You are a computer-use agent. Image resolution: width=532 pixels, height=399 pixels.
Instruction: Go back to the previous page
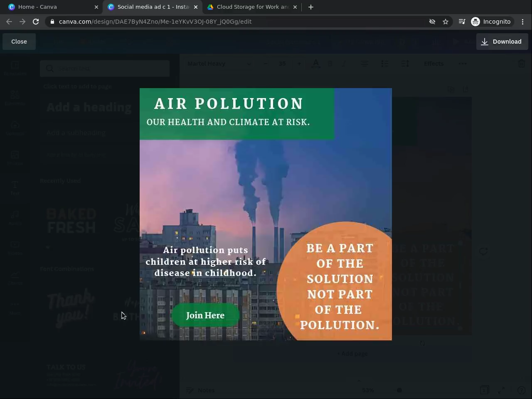coord(9,22)
